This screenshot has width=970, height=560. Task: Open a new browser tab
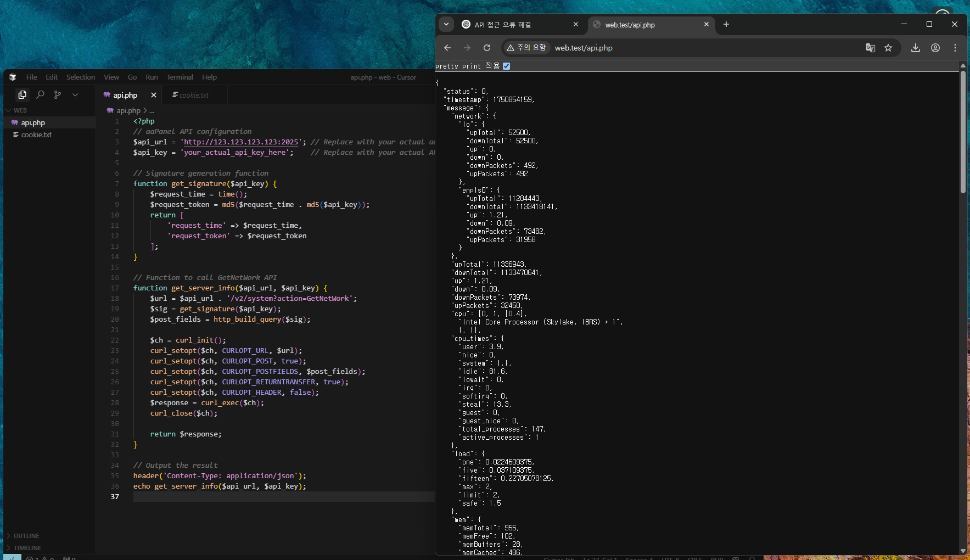click(x=726, y=24)
